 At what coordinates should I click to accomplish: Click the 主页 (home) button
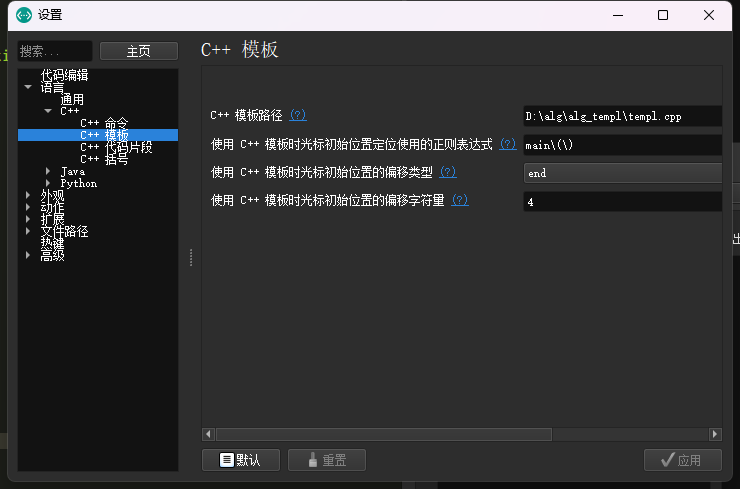click(x=138, y=51)
